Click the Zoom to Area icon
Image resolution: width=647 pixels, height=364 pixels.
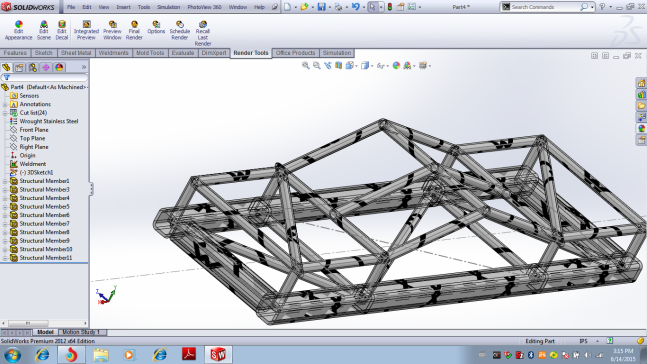(316, 65)
